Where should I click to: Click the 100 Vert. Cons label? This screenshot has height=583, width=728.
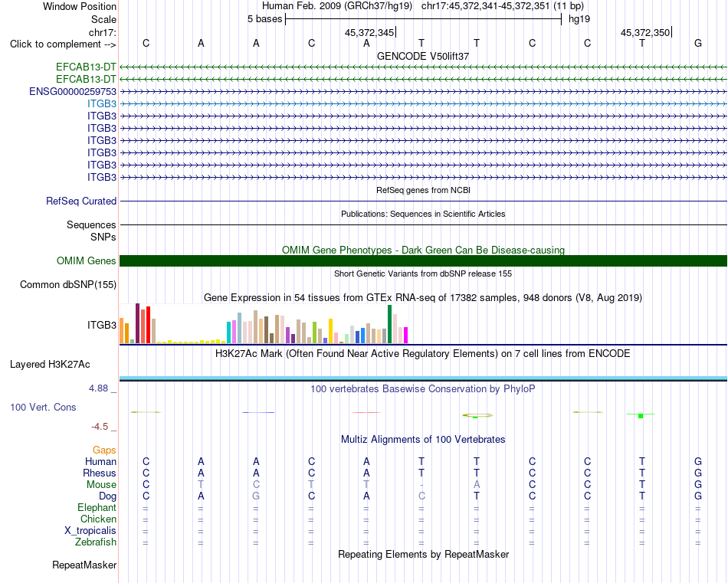(x=43, y=407)
